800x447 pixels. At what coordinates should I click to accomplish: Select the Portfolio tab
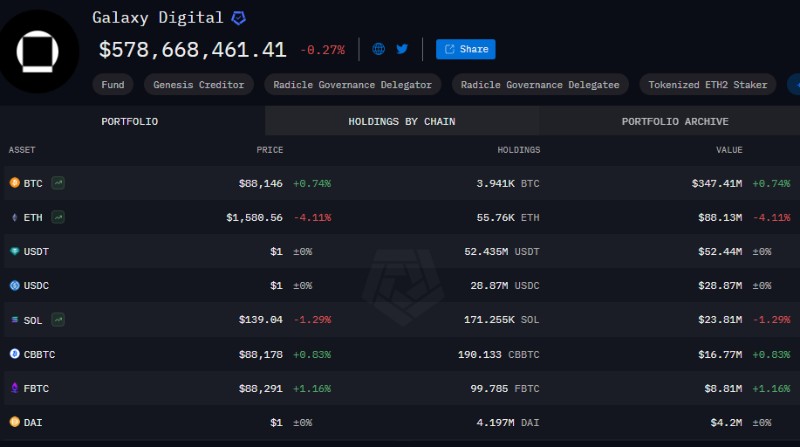coord(129,121)
